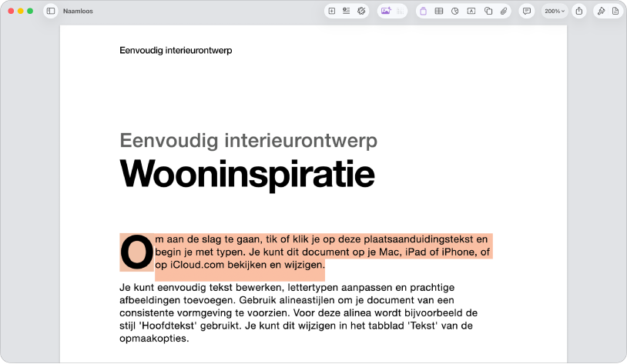Click the word 'Hoofdtekst' in the paragraph
Image resolution: width=627 pixels, height=364 pixels.
pyautogui.click(x=168, y=326)
